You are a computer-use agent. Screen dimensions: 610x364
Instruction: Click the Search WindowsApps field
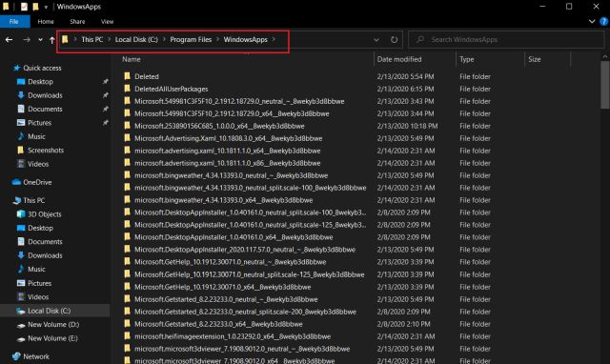pyautogui.click(x=506, y=40)
